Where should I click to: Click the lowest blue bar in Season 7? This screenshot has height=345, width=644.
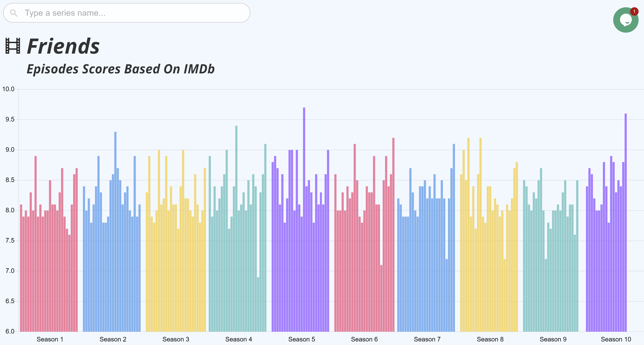point(446,295)
